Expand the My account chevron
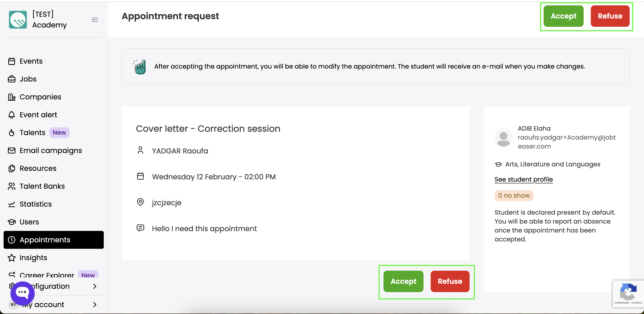644x314 pixels. point(95,305)
